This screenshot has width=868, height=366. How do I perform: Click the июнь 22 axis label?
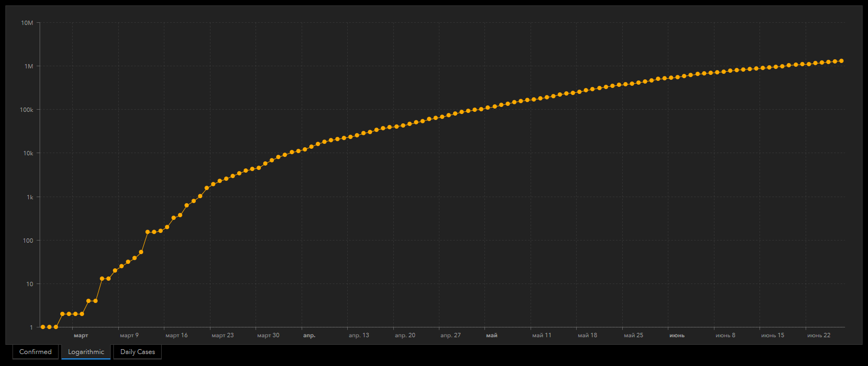coord(819,336)
